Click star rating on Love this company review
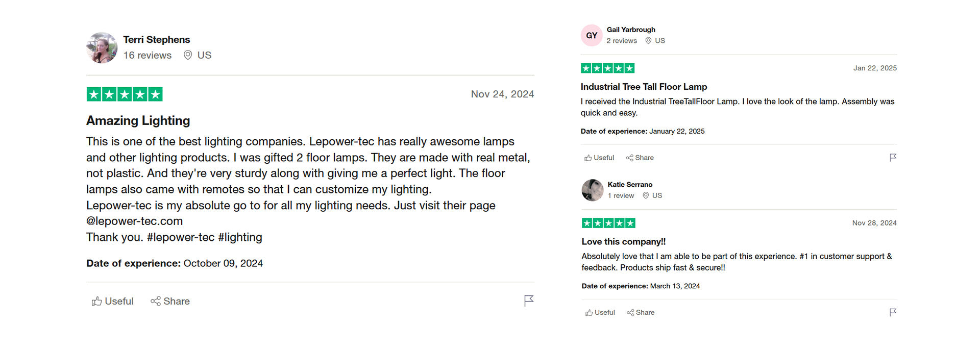Viewport: 980px width, 350px height. (x=608, y=223)
